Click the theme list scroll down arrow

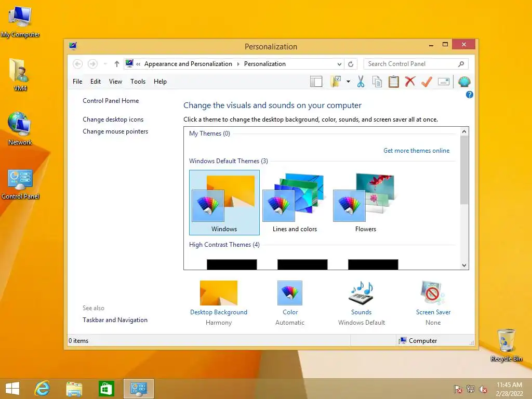point(464,265)
